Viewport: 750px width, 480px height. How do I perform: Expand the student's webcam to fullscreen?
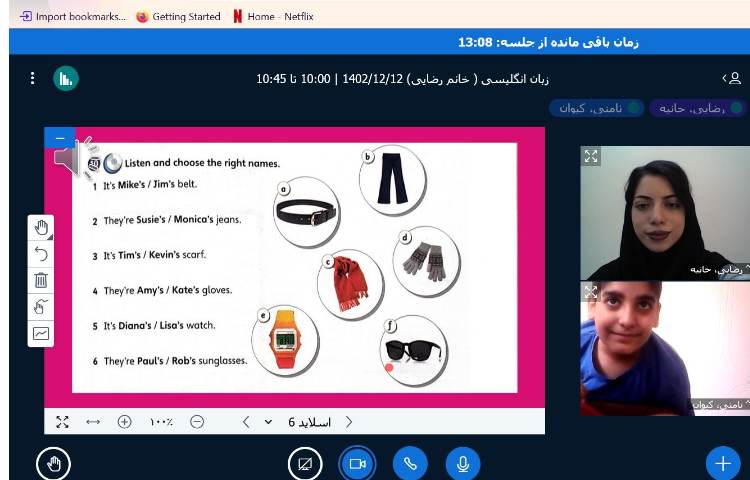click(x=591, y=292)
